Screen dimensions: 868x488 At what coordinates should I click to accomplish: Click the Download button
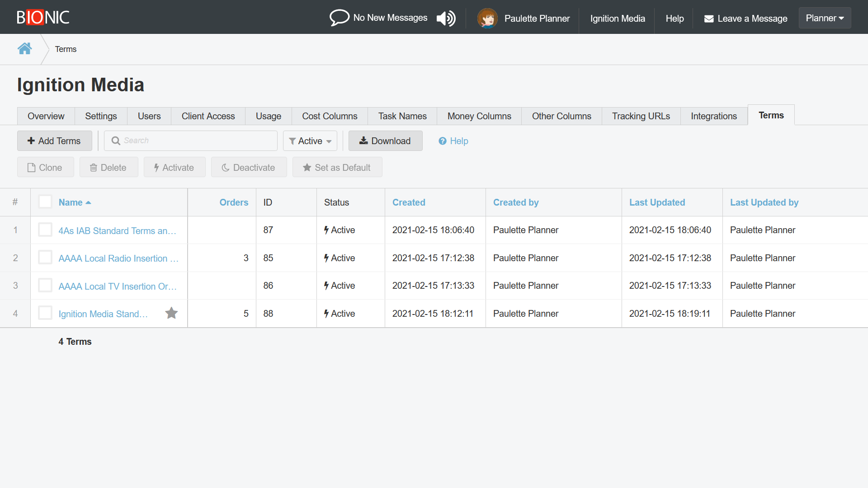tap(386, 141)
